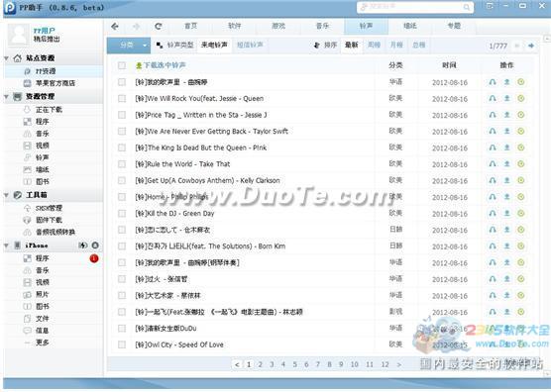
Task: Download the Home Phillip Phillips ringtone
Action: pyautogui.click(x=506, y=197)
